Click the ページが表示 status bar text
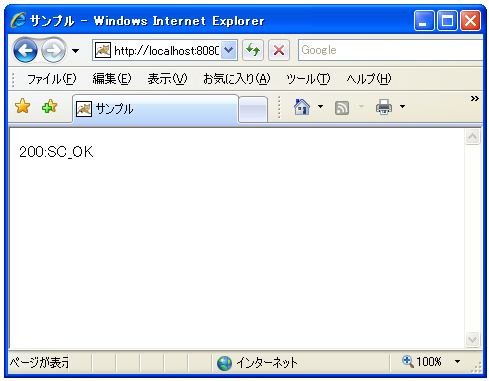489x381 pixels. 39,362
